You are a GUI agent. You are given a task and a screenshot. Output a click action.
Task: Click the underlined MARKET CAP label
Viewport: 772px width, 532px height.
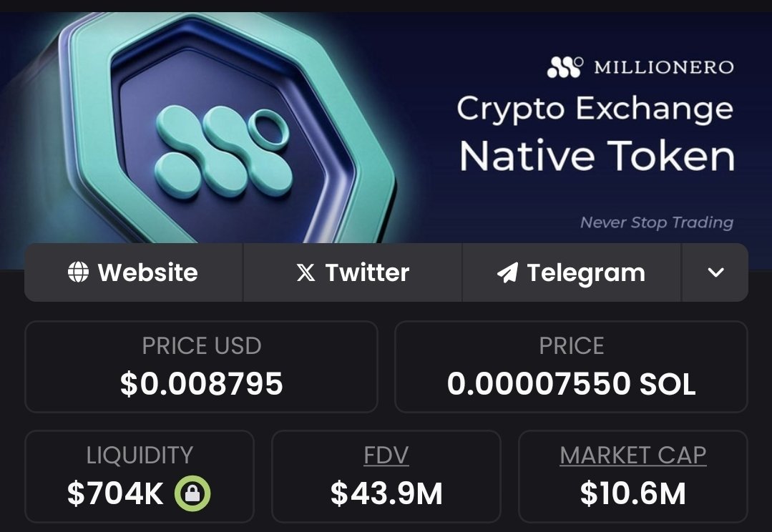(633, 455)
